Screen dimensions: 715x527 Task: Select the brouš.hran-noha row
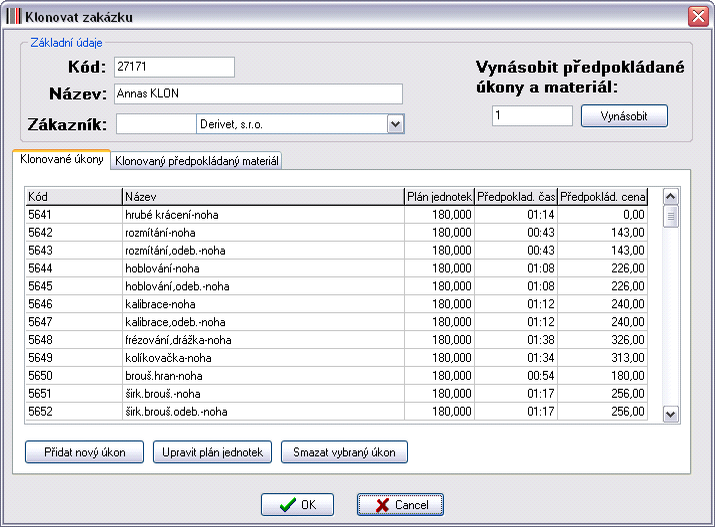pyautogui.click(x=337, y=376)
